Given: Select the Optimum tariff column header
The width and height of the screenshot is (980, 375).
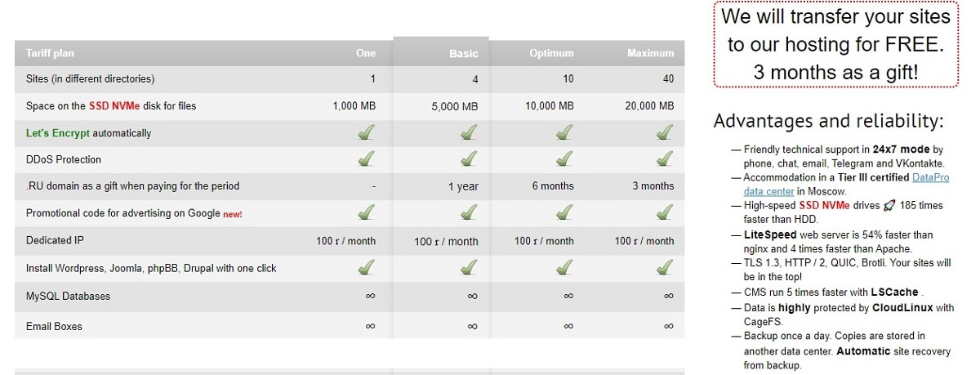Looking at the screenshot, I should coord(551,53).
